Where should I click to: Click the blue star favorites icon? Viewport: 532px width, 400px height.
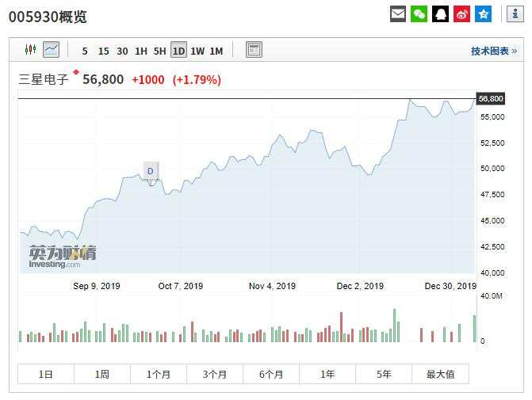click(x=483, y=14)
